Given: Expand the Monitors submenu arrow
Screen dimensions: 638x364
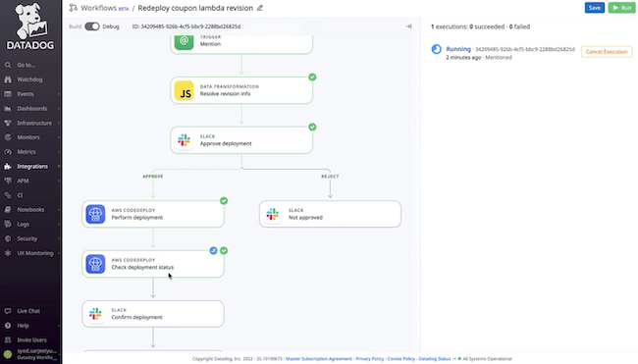Looking at the screenshot, I should (x=59, y=137).
